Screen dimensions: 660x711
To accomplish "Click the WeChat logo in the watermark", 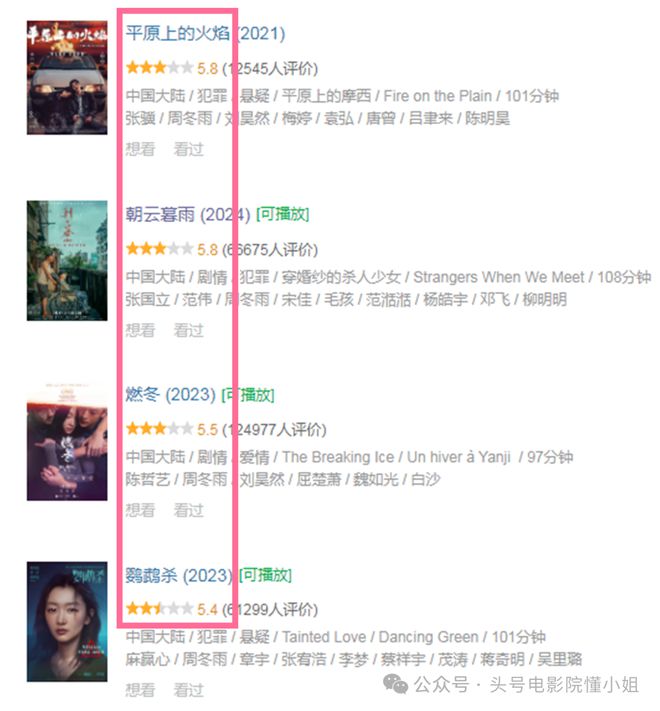I will point(395,684).
